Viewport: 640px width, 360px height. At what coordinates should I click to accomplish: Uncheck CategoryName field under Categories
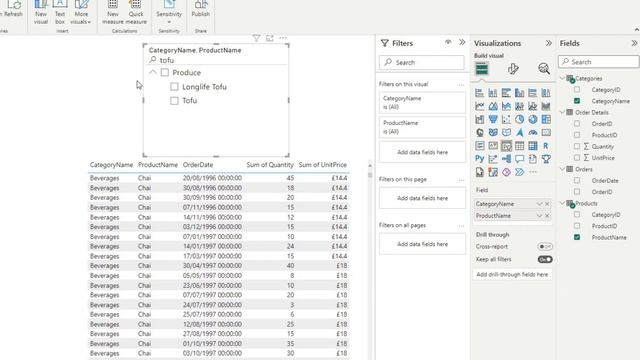point(577,101)
